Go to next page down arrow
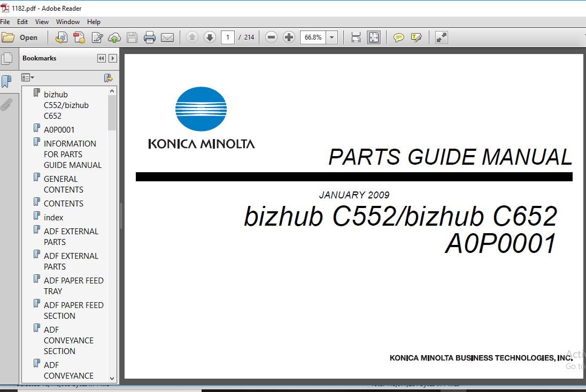 pyautogui.click(x=210, y=37)
